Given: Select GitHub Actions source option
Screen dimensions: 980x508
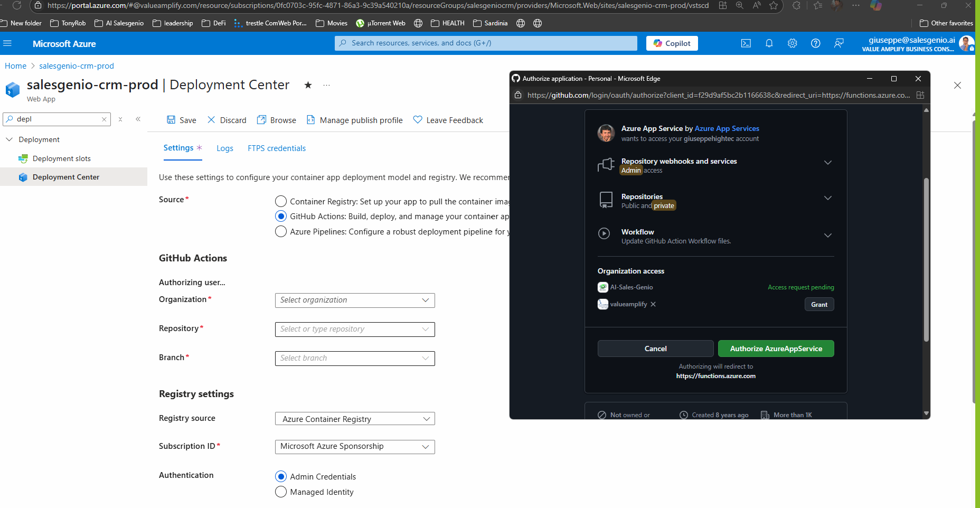Looking at the screenshot, I should coord(281,216).
